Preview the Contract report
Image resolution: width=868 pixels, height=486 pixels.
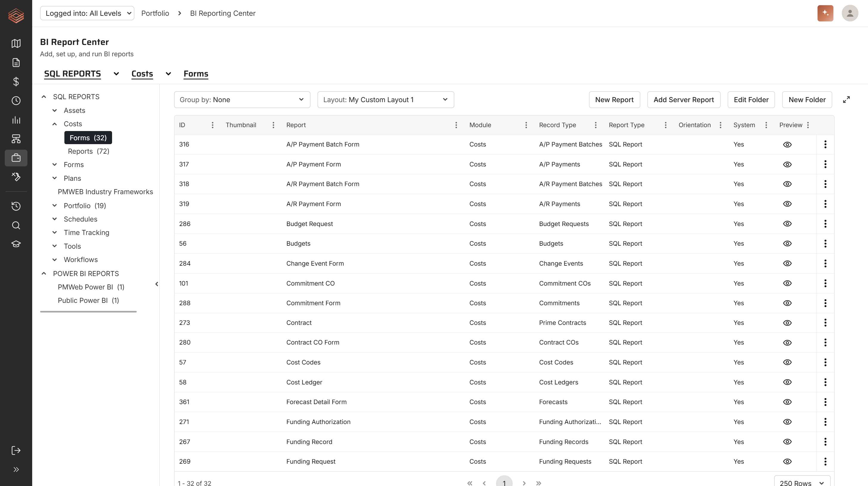pos(787,323)
